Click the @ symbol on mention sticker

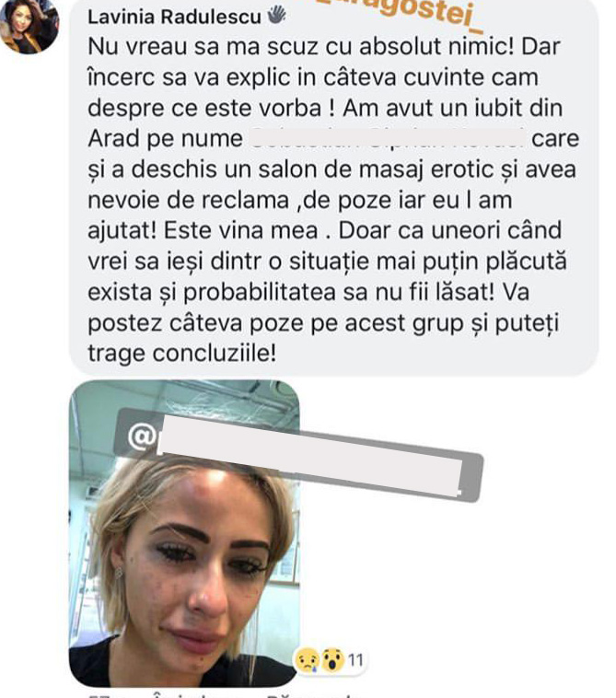pyautogui.click(x=141, y=436)
